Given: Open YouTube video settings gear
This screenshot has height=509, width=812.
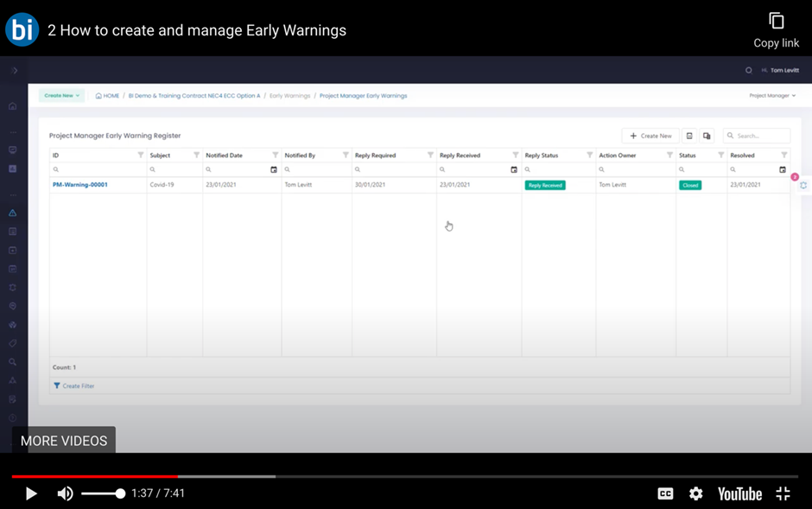Looking at the screenshot, I should coord(696,493).
